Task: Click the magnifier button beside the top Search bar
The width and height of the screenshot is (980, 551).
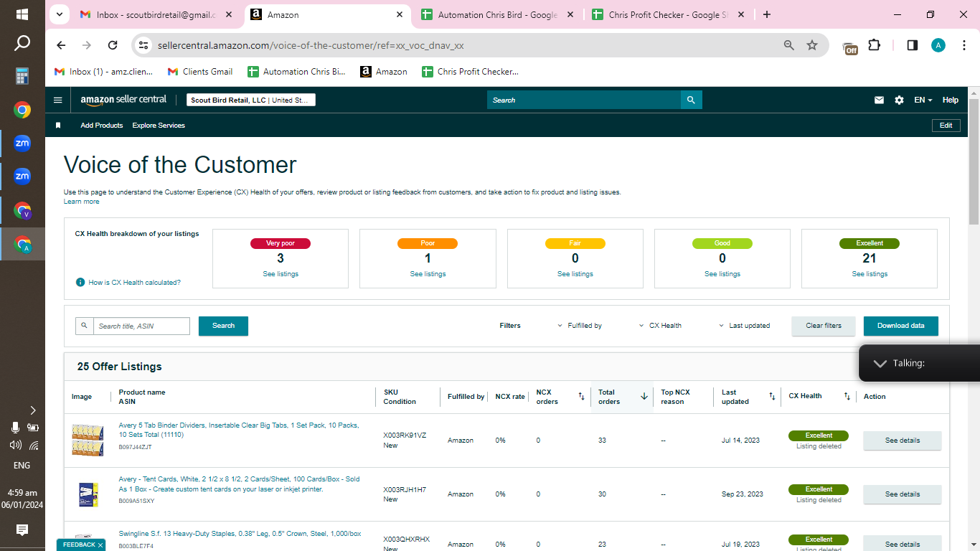Action: coord(691,100)
